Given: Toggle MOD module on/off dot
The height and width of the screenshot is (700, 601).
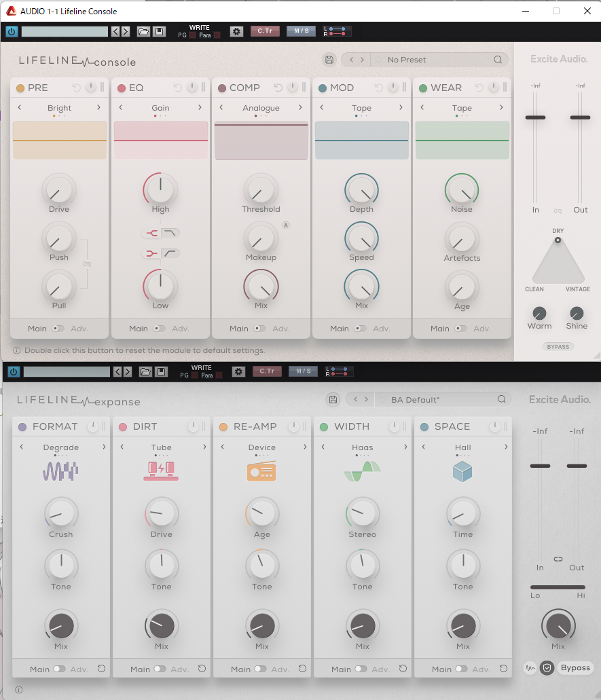Looking at the screenshot, I should (323, 88).
